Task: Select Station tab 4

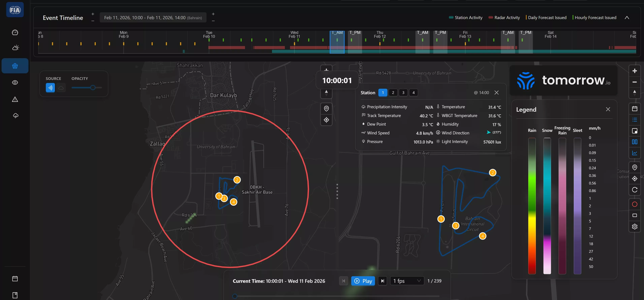Action: pyautogui.click(x=414, y=93)
